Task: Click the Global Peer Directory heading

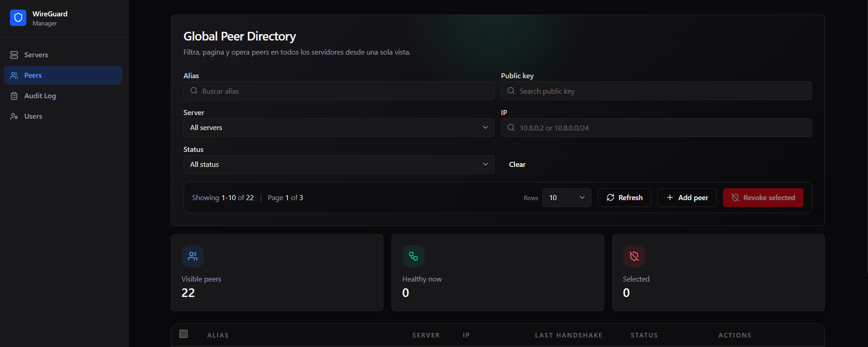Action: [x=240, y=36]
